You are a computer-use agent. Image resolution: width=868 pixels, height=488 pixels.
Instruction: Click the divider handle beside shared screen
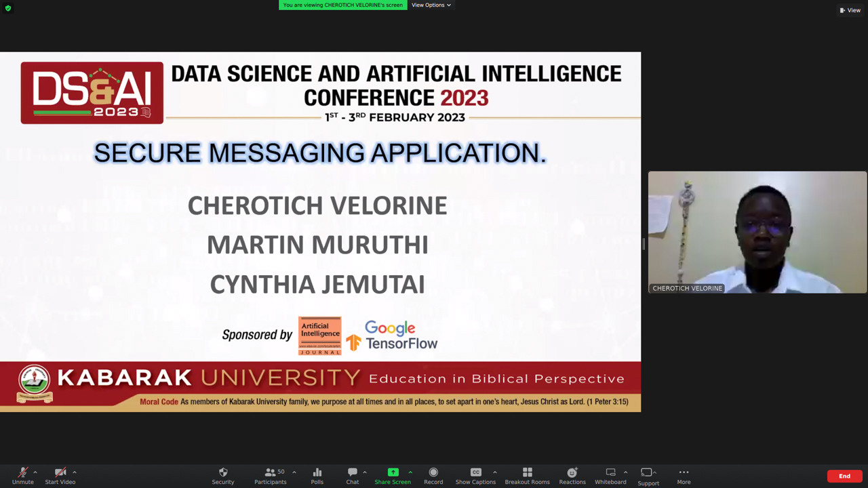644,244
